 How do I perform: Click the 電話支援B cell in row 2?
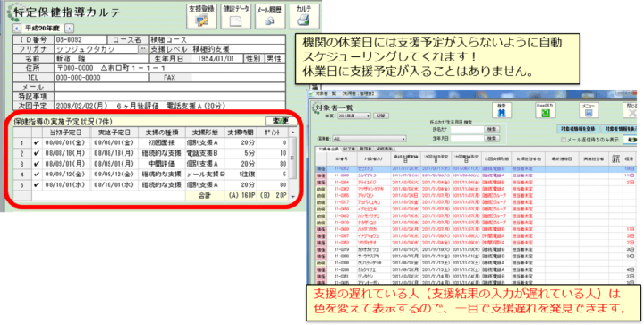[x=205, y=153]
